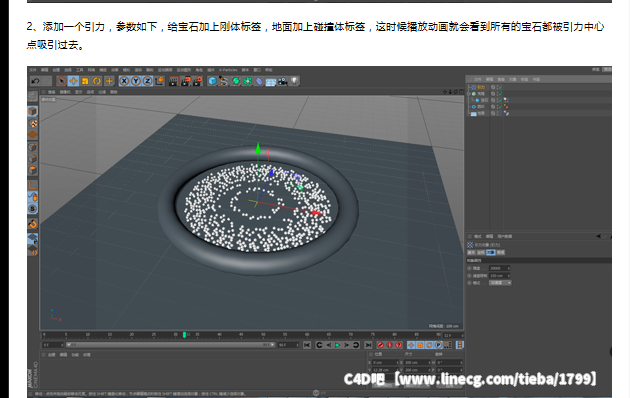The height and width of the screenshot is (398, 630).
Task: Click the green timeline playhead marker
Action: [184, 335]
